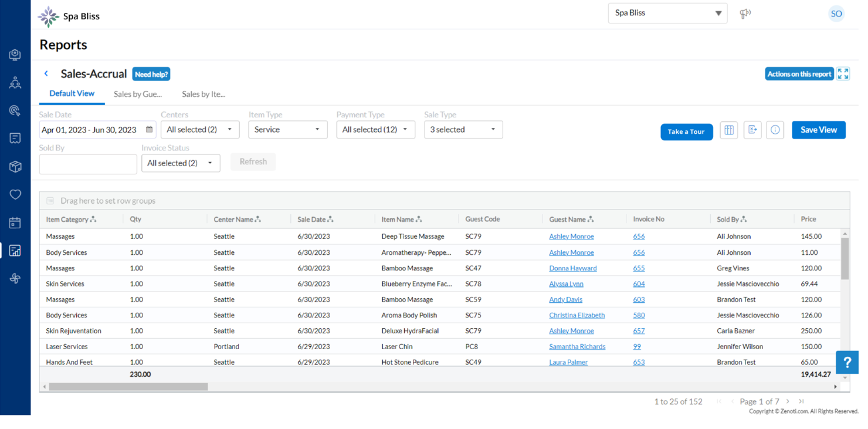
Task: Select the Laser Chin item cell
Action: (x=397, y=347)
